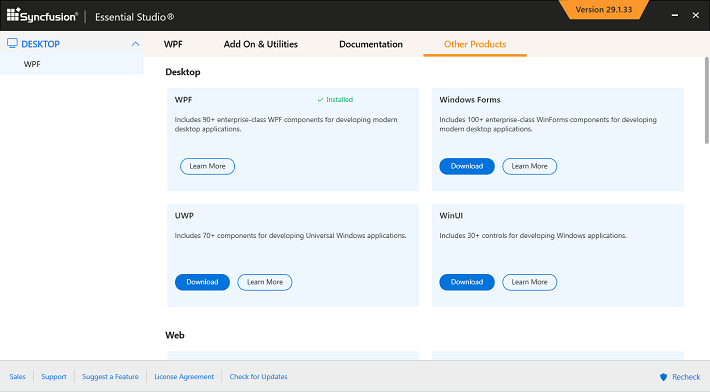
Task: Click the UWP card title
Action: pyautogui.click(x=184, y=215)
